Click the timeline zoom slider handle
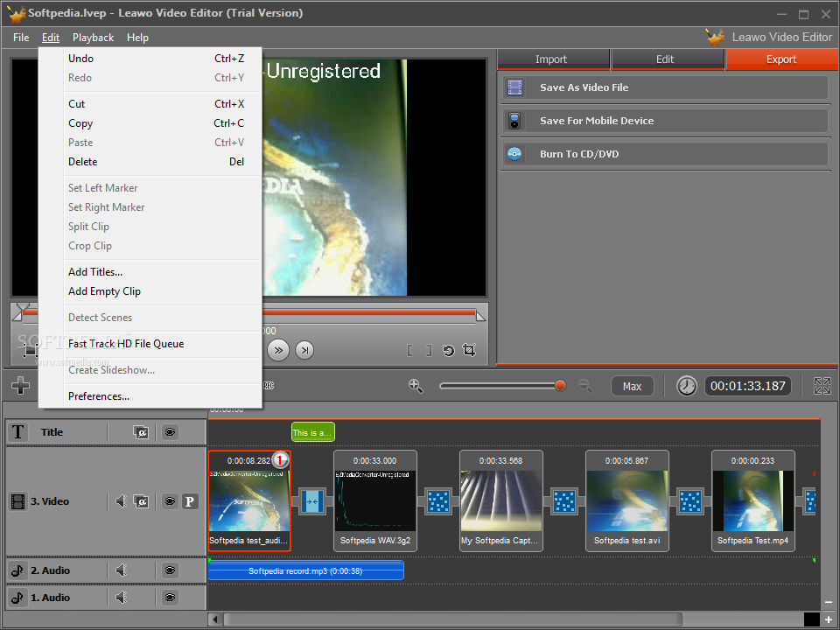This screenshot has width=840, height=630. tap(560, 386)
